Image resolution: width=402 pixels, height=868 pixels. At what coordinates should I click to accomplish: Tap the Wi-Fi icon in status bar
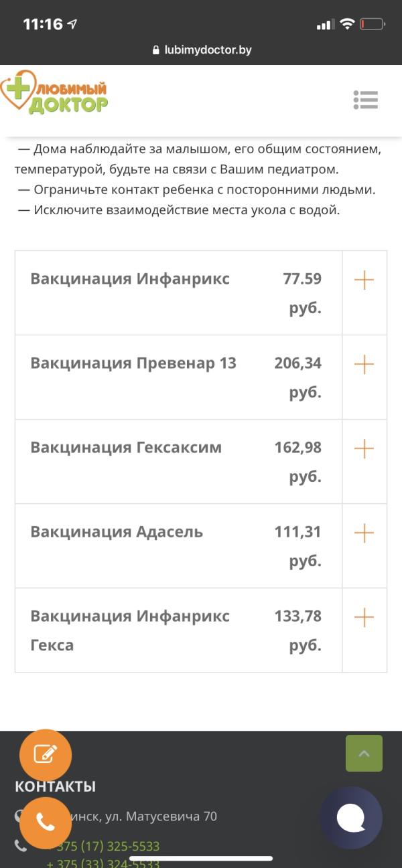point(346,24)
